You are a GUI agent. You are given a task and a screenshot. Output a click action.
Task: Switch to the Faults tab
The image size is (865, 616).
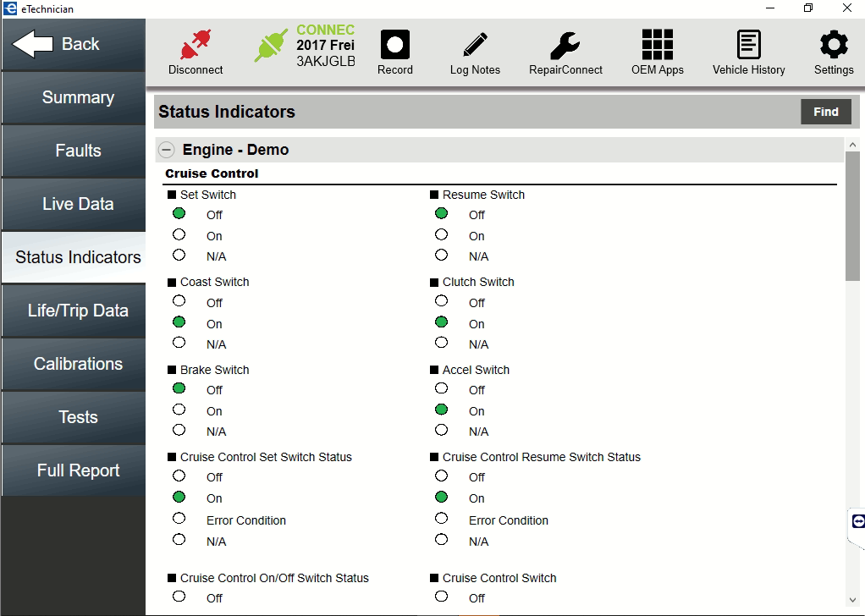[x=73, y=151]
